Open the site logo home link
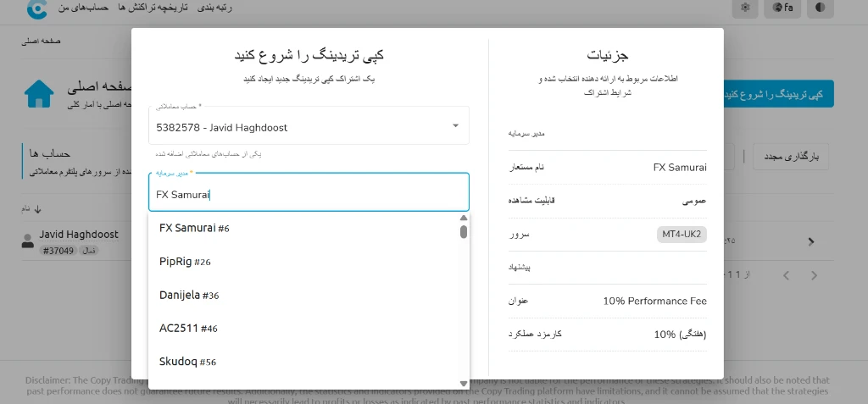This screenshot has width=868, height=404. coord(37,8)
